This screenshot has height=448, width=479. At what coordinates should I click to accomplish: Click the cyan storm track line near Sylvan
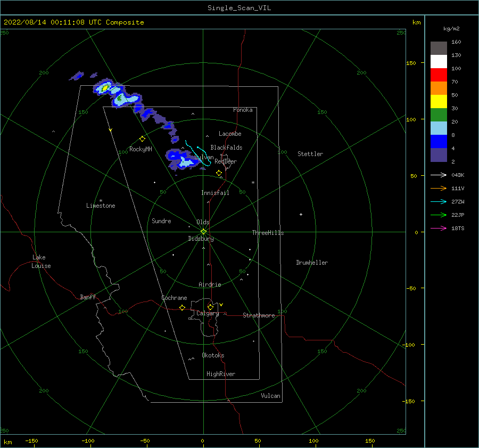[198, 153]
